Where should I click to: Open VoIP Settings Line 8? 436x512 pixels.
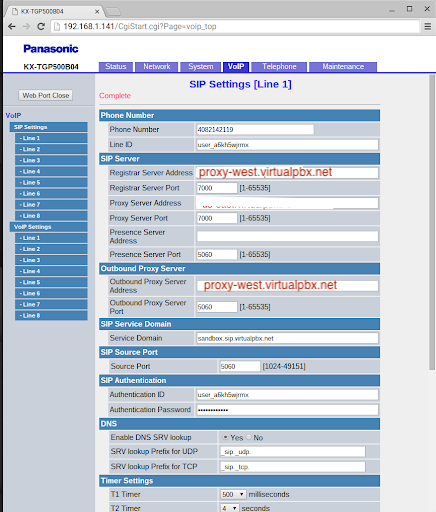point(51,315)
